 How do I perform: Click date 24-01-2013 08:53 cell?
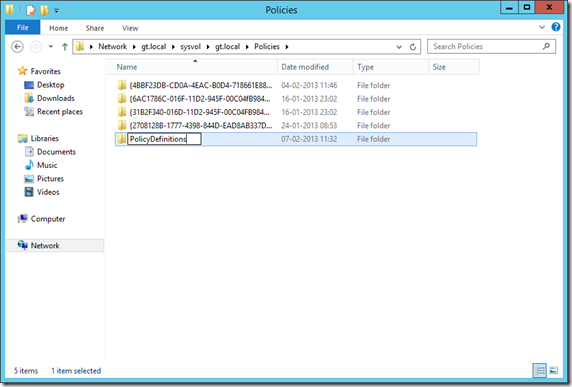click(x=309, y=126)
